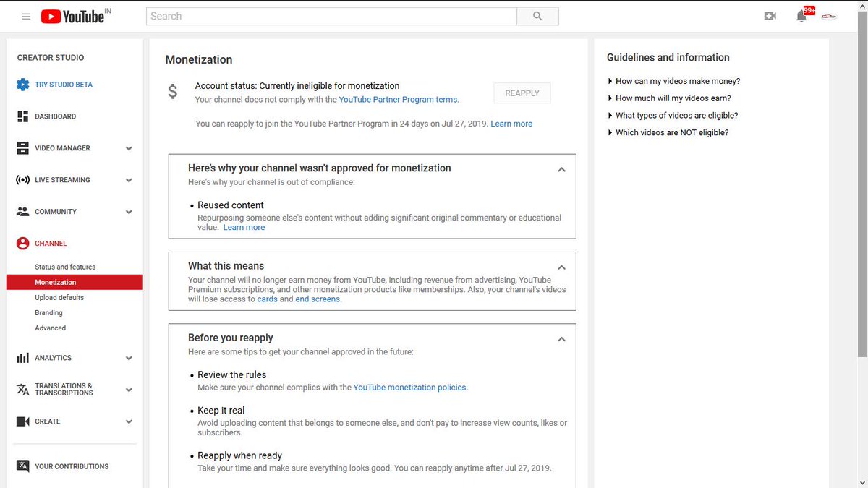This screenshot has height=488, width=868.
Task: Expand the Video Manager section
Action: tap(129, 149)
